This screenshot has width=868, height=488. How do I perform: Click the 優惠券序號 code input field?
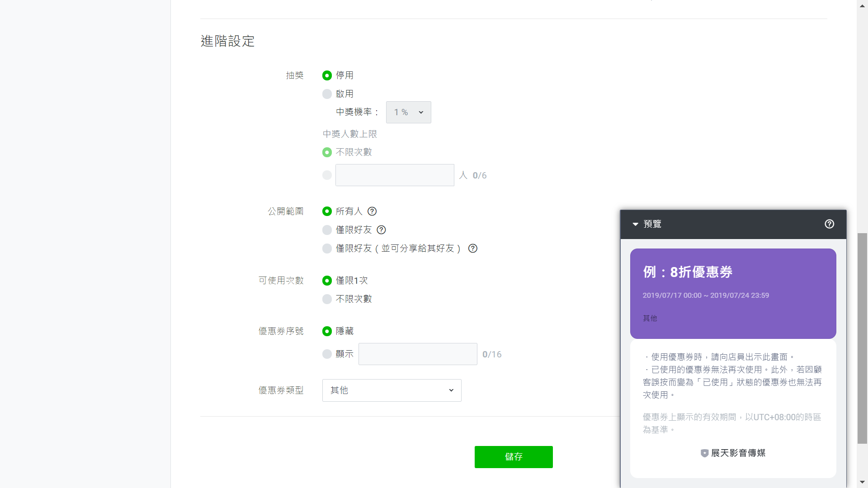tap(418, 354)
